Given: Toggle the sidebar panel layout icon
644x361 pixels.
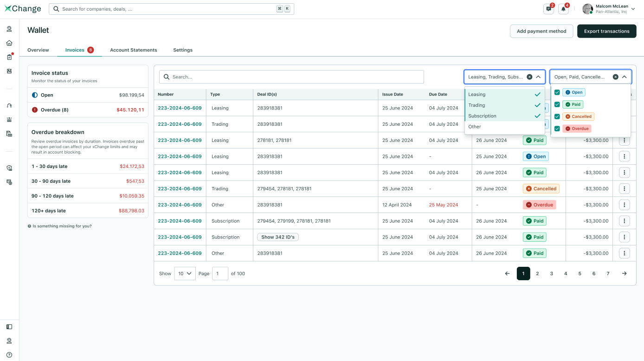Looking at the screenshot, I should tap(9, 327).
